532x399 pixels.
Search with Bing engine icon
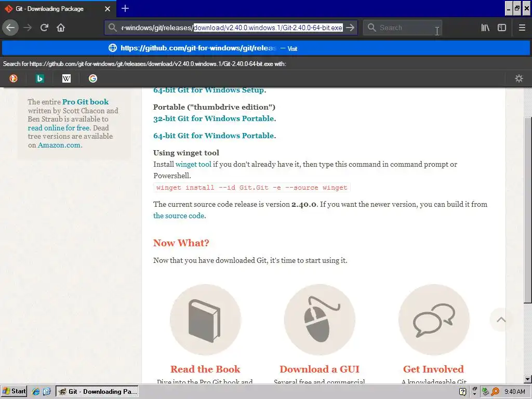tap(39, 79)
